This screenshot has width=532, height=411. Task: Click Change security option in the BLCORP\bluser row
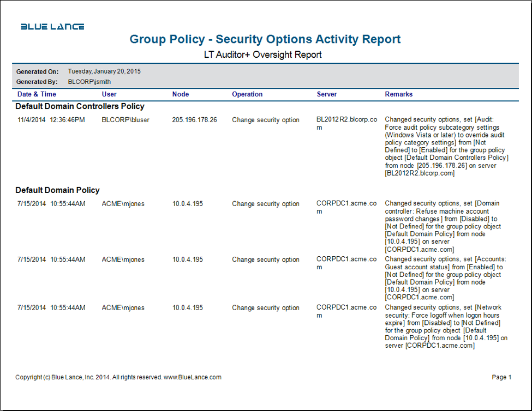[x=266, y=120]
